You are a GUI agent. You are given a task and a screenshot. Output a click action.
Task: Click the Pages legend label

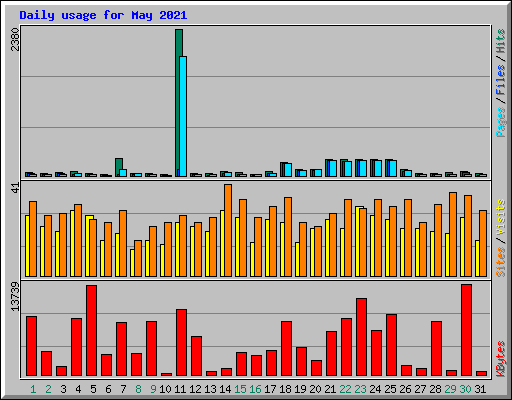pos(501,122)
